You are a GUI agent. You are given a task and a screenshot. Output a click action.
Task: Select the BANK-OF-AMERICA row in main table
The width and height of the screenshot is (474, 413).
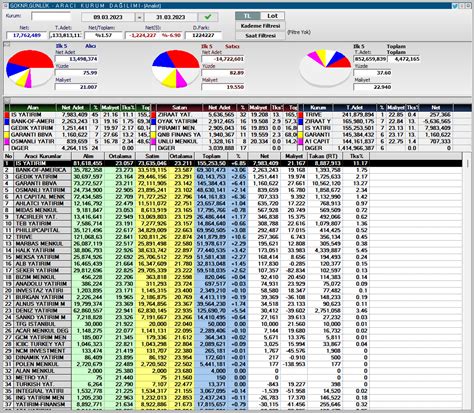click(233, 170)
